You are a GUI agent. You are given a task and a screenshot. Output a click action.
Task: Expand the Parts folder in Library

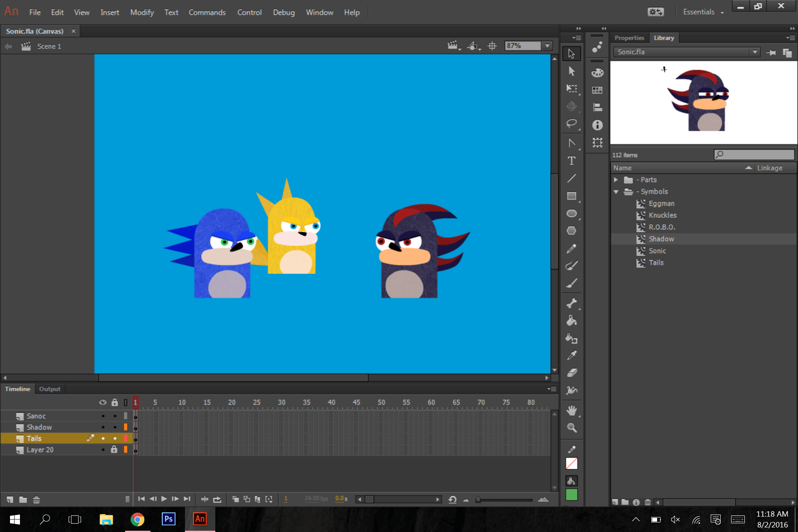(616, 180)
